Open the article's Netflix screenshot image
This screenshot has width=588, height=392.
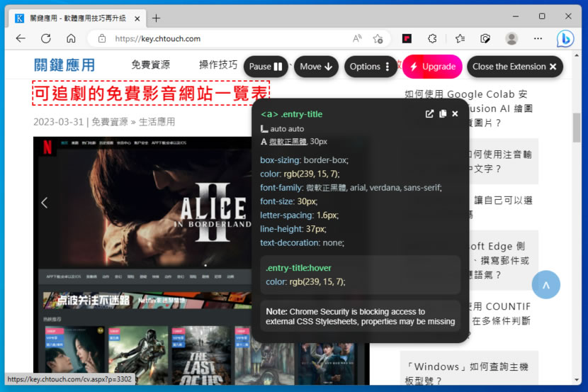click(142, 261)
